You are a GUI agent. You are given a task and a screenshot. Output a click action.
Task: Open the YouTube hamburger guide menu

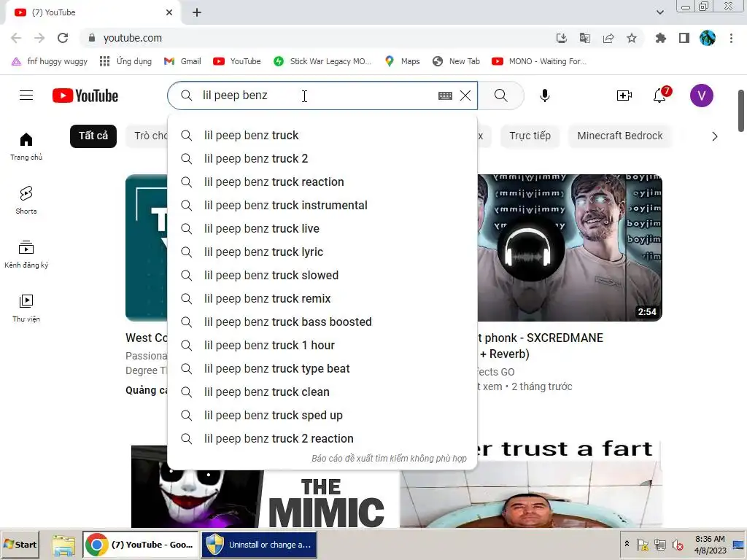click(x=26, y=96)
